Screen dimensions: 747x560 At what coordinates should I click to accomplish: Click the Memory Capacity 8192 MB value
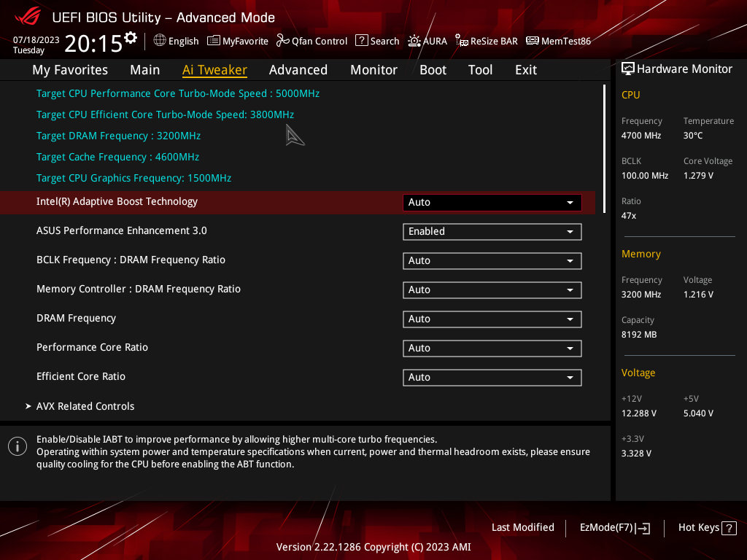pyautogui.click(x=639, y=335)
